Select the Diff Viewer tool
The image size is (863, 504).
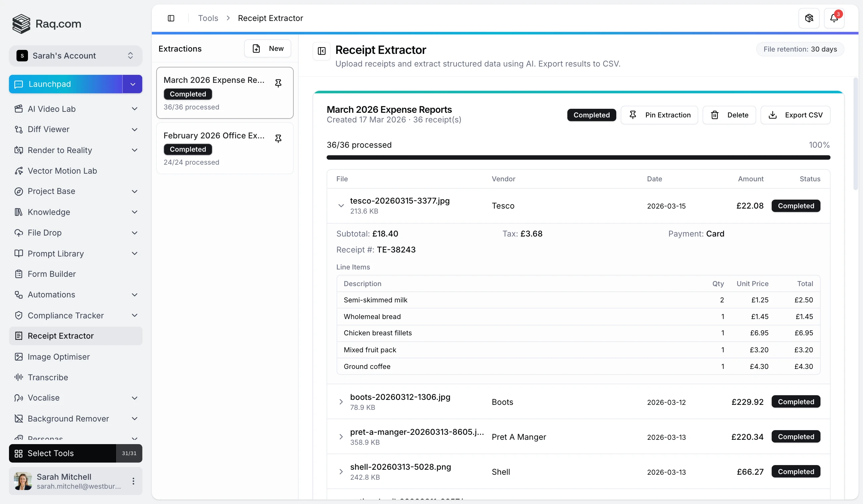(48, 129)
